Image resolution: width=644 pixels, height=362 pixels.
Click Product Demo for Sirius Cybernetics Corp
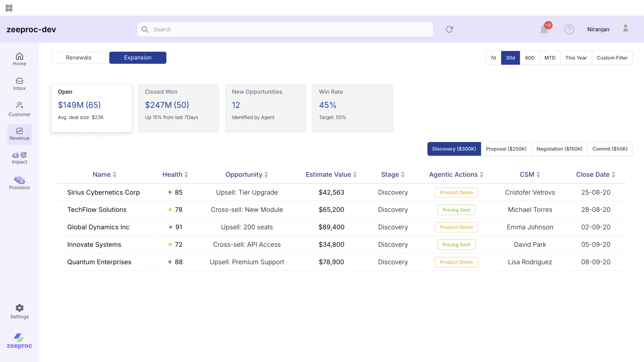pos(456,193)
